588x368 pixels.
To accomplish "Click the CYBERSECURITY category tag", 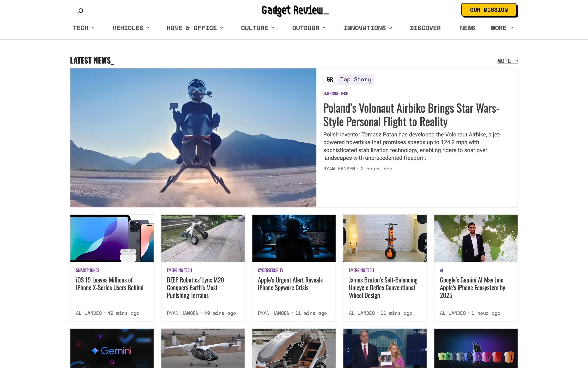I will coord(270,270).
